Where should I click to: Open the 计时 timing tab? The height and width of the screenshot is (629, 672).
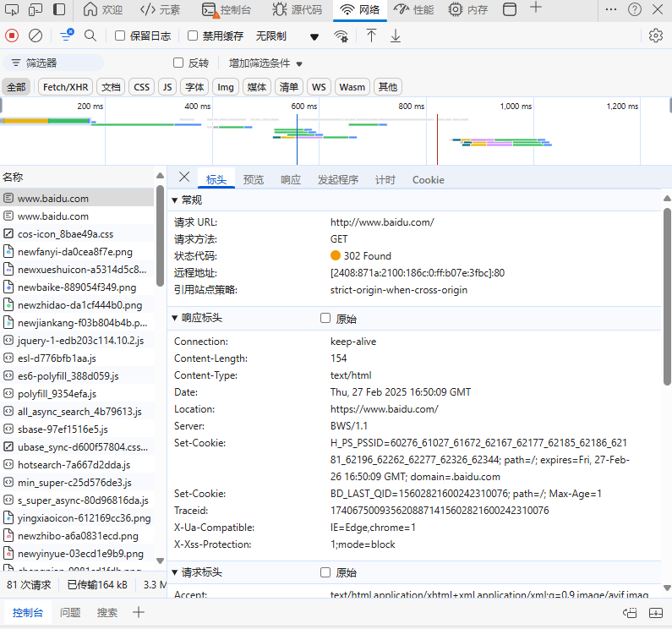[x=385, y=179]
